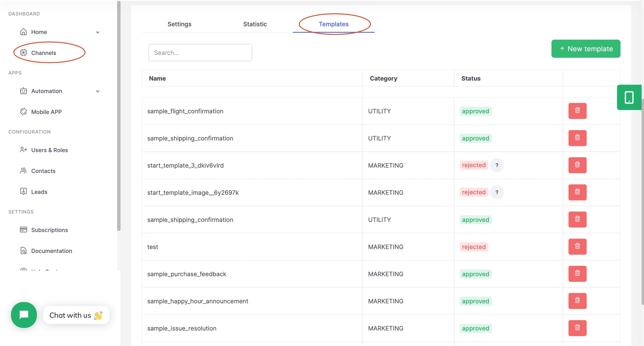This screenshot has width=644, height=346.
Task: Click trash icon for test template
Action: coord(577,247)
